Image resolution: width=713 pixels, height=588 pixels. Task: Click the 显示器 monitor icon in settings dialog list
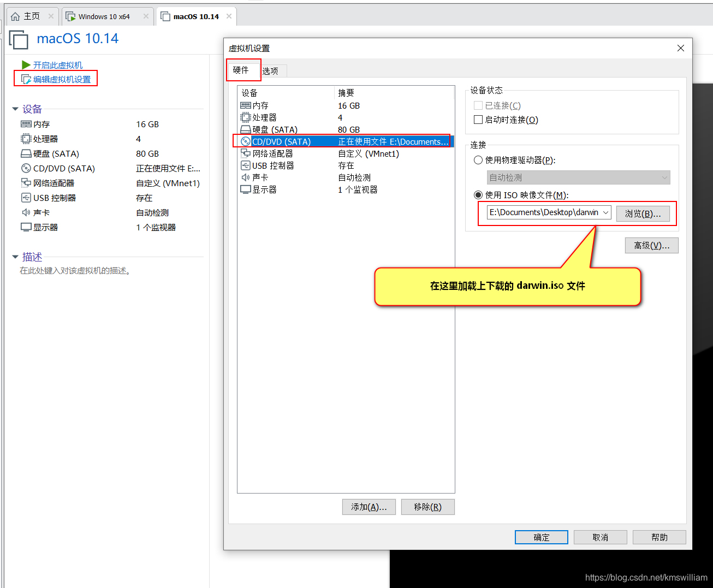coord(246,189)
